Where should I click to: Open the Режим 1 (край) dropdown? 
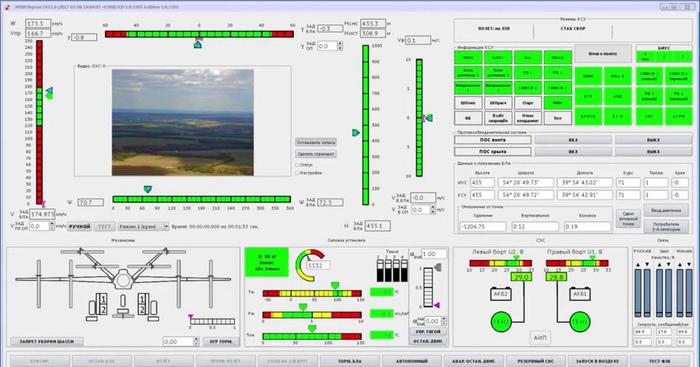pyautogui.click(x=143, y=227)
